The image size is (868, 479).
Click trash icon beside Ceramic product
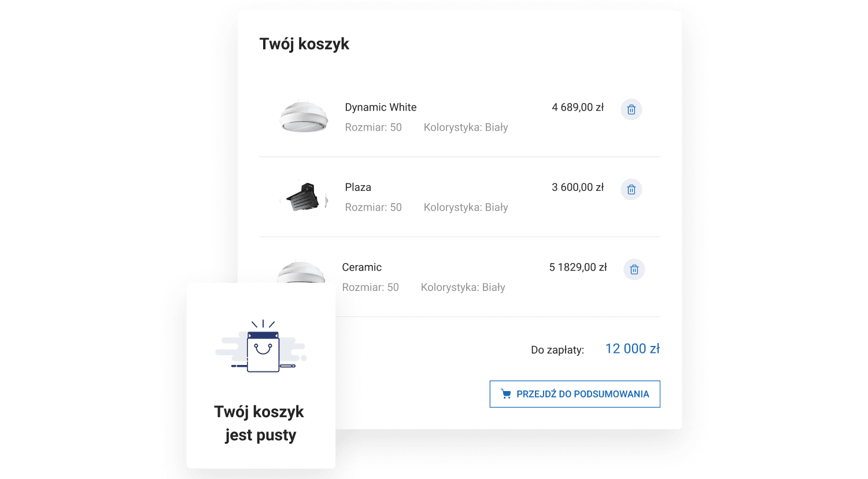[634, 270]
